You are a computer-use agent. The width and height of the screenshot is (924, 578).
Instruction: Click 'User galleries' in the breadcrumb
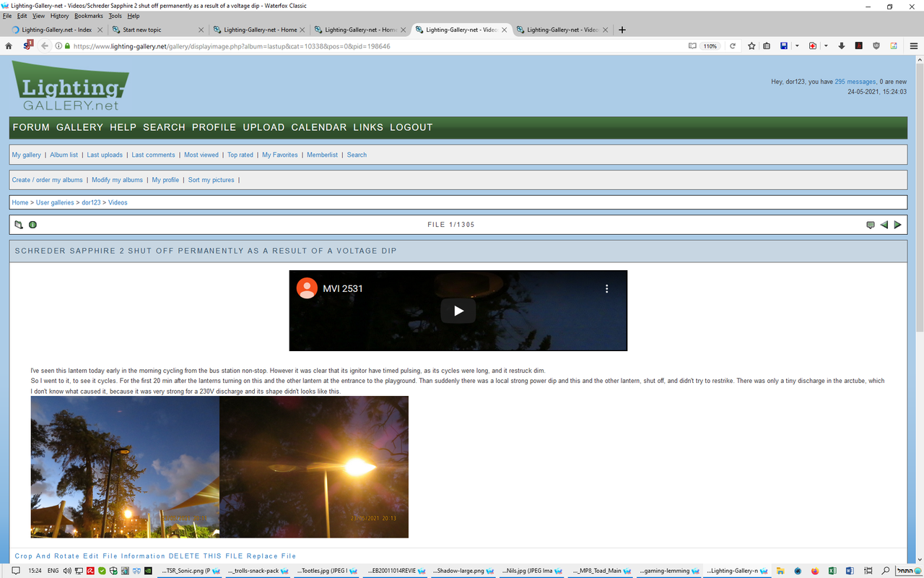[x=55, y=202]
